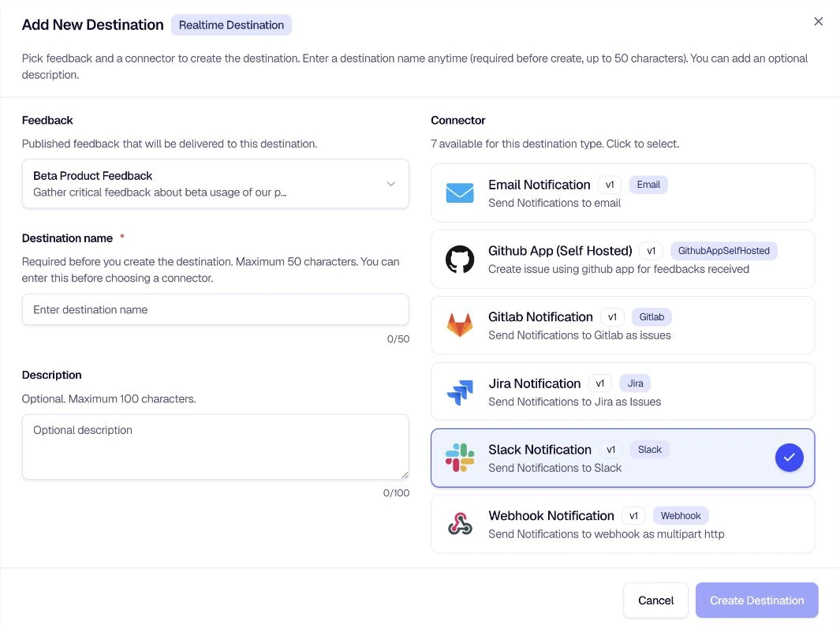The image size is (840, 632).
Task: Click the description textarea resize handle
Action: pos(405,475)
